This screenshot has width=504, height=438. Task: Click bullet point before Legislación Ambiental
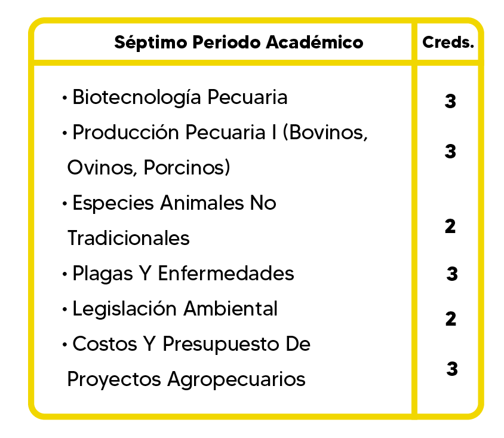click(x=64, y=310)
